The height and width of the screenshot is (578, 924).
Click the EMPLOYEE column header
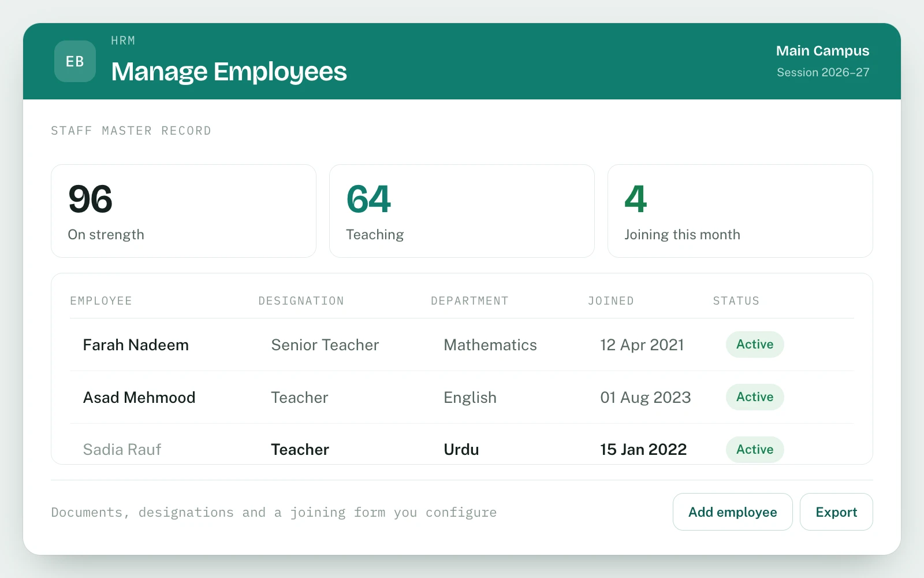(101, 301)
